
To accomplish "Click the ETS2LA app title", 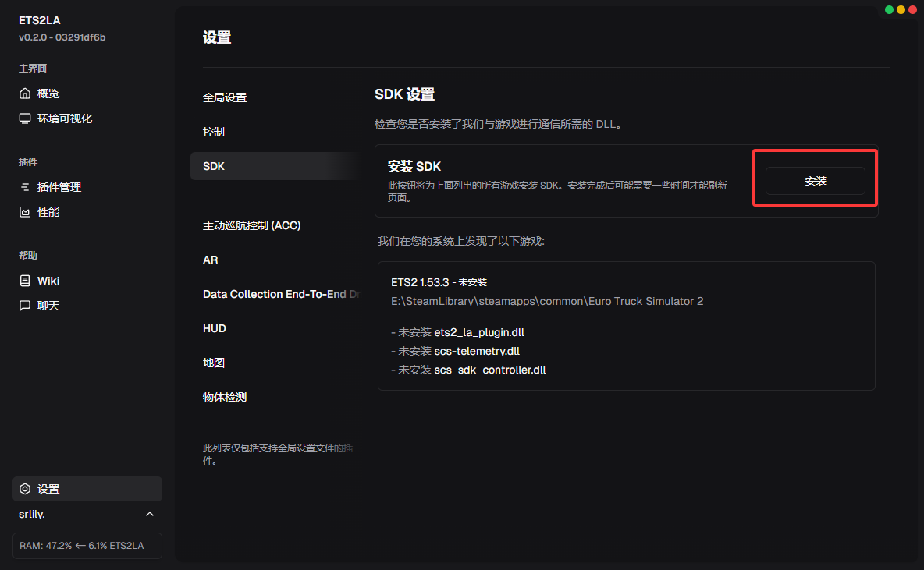I will (40, 20).
